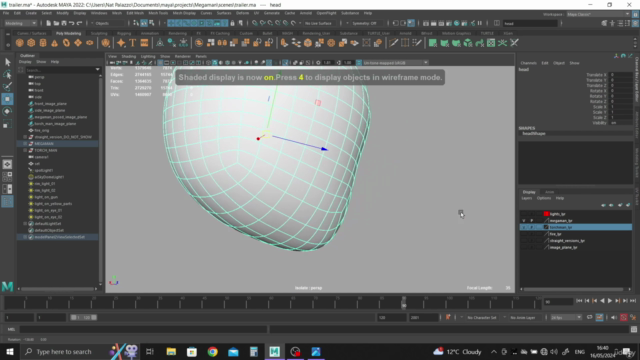
Task: Click the Play forwards button
Action: tap(610, 301)
